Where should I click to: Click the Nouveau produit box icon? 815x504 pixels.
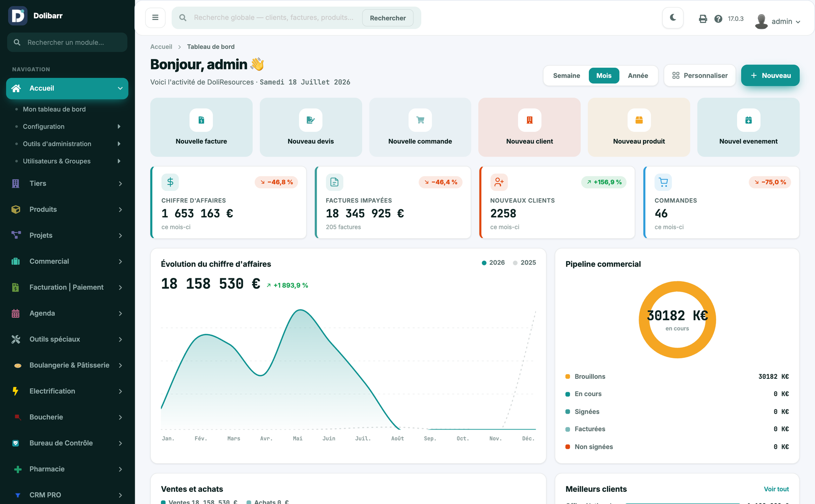coord(639,120)
